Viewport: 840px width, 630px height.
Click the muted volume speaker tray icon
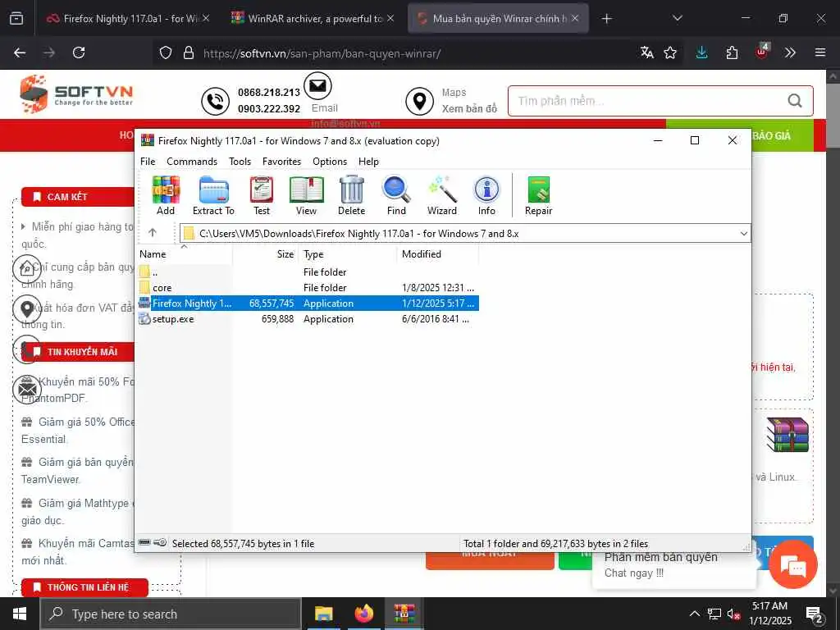[734, 614]
